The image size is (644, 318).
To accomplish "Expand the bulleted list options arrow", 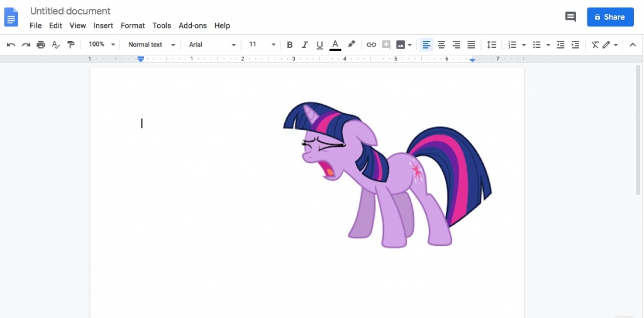I will click(x=548, y=45).
